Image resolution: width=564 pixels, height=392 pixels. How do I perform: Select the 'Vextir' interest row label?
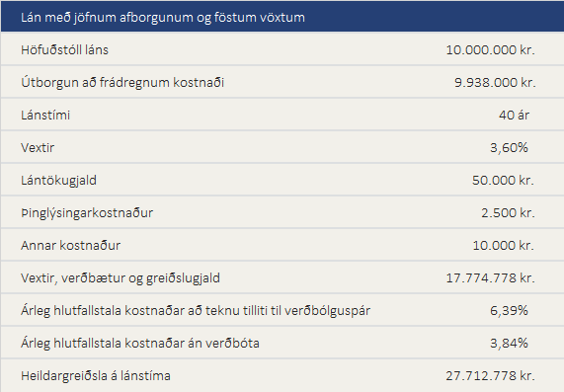pos(38,147)
